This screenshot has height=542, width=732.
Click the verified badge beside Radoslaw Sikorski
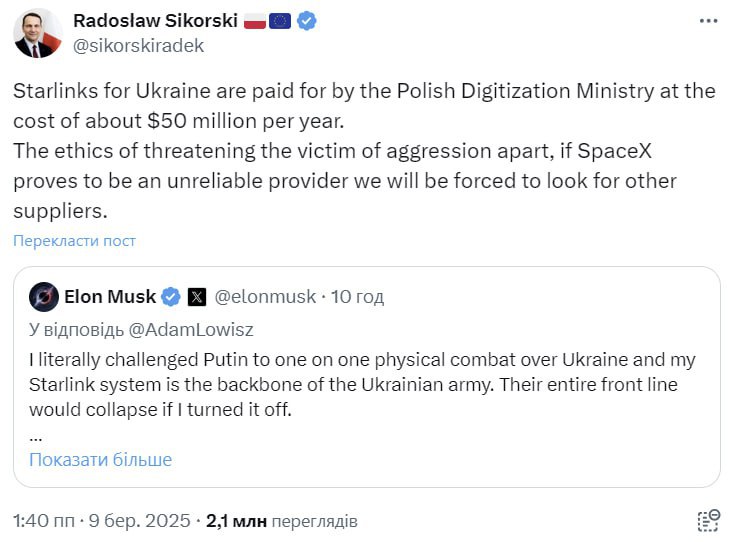(306, 21)
